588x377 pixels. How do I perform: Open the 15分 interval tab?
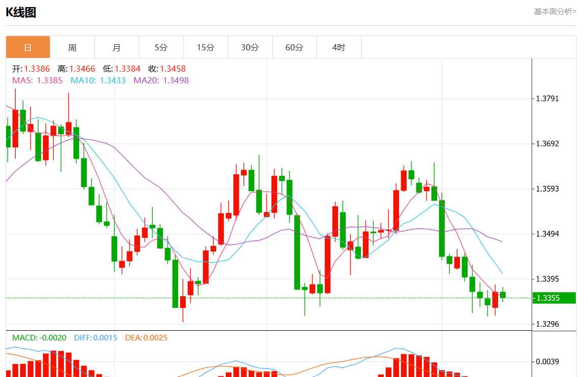coord(206,47)
